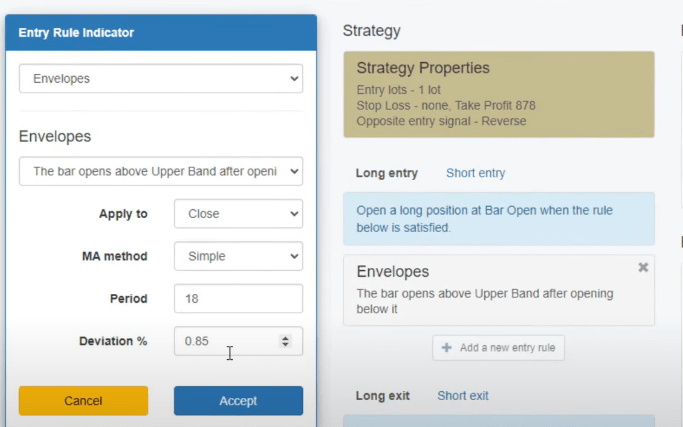Decrease the Deviation % with the down arrow
This screenshot has height=427, width=683.
click(x=285, y=345)
